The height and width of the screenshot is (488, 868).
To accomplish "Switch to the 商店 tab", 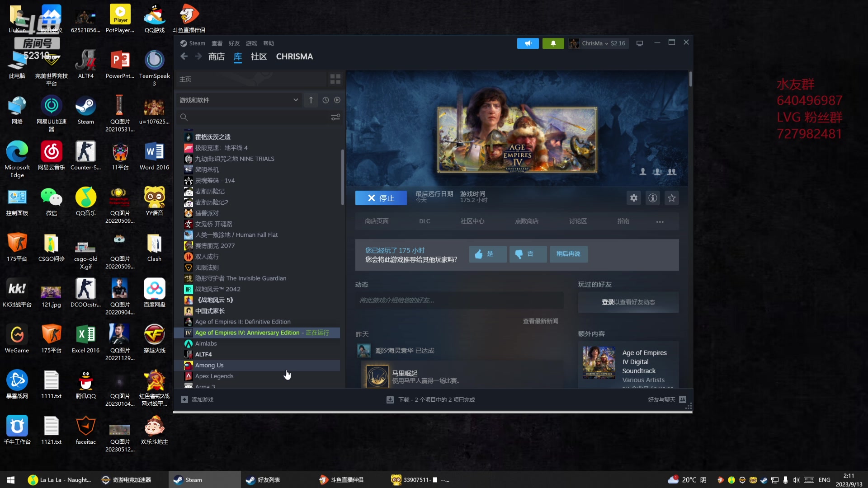I will pos(217,56).
